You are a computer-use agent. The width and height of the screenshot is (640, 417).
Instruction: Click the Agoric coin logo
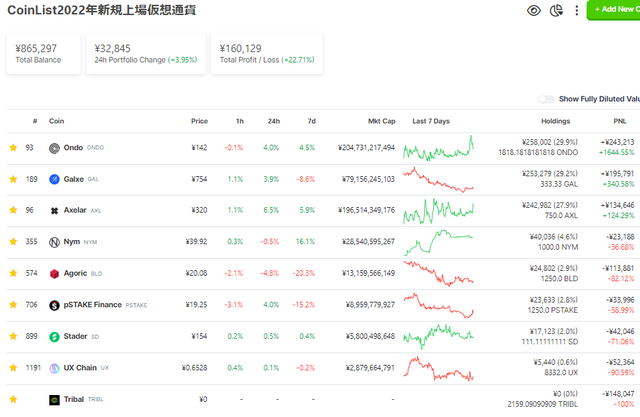54,274
